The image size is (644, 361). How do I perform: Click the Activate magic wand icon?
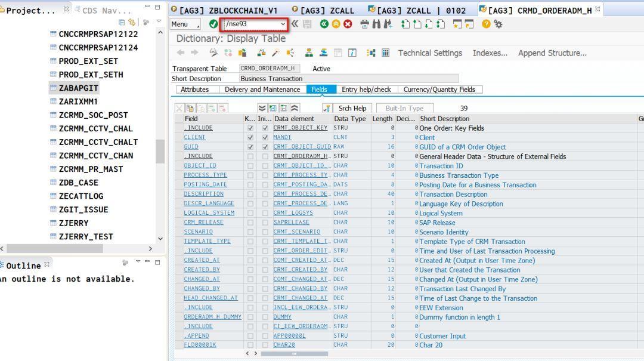click(275, 53)
